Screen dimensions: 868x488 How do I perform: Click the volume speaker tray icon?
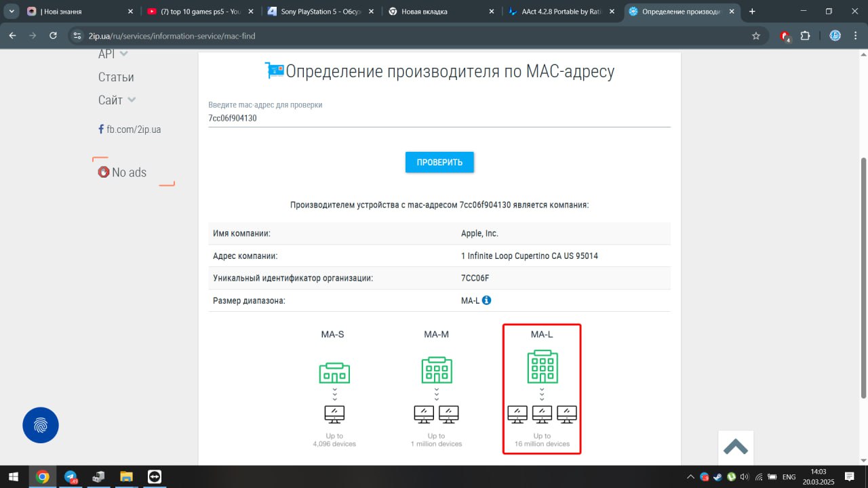pos(745,477)
